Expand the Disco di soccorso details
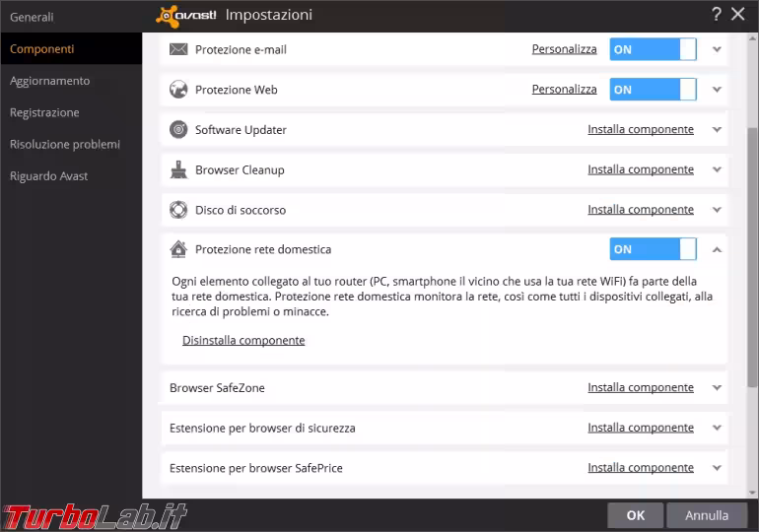This screenshot has width=759, height=532. [718, 210]
